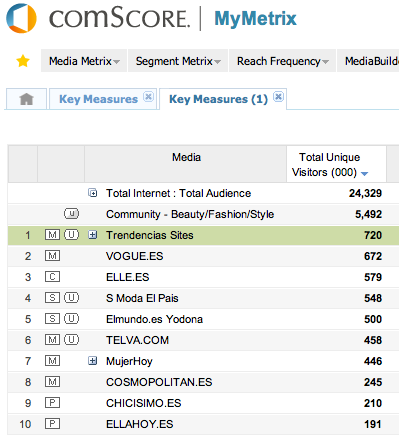The image size is (399, 435).
Task: Open the Media Metrix dropdown menu
Action: point(84,61)
